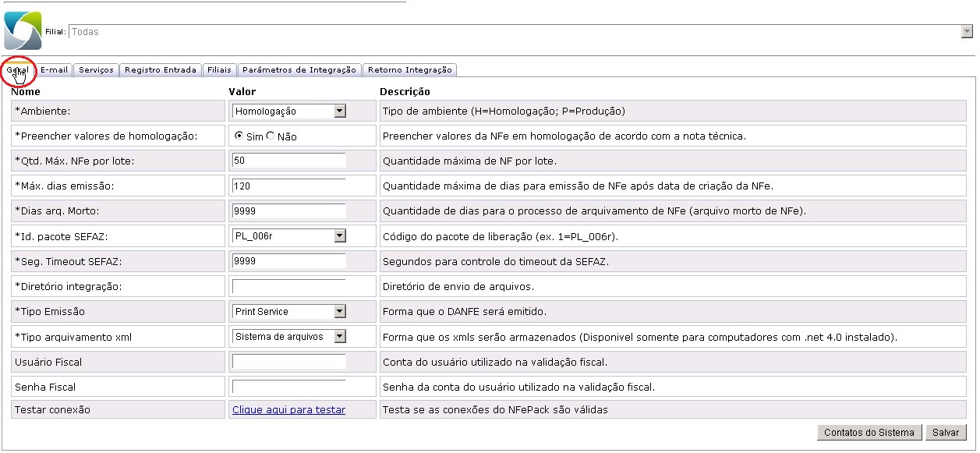
Task: Switch to the E-mail tab
Action: click(x=54, y=70)
